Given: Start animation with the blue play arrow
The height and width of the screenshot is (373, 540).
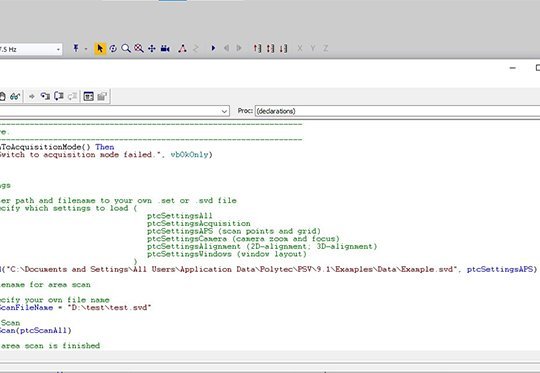Looking at the screenshot, I should click(x=213, y=48).
